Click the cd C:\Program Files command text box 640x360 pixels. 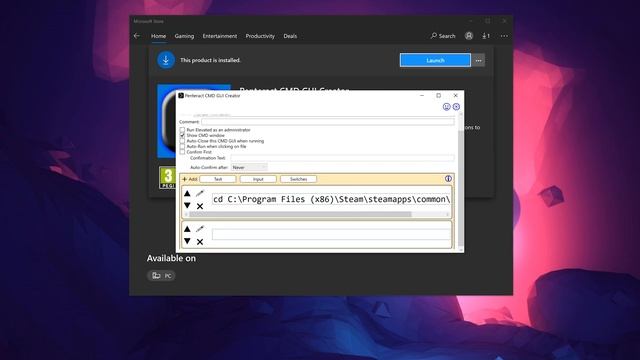click(x=331, y=199)
